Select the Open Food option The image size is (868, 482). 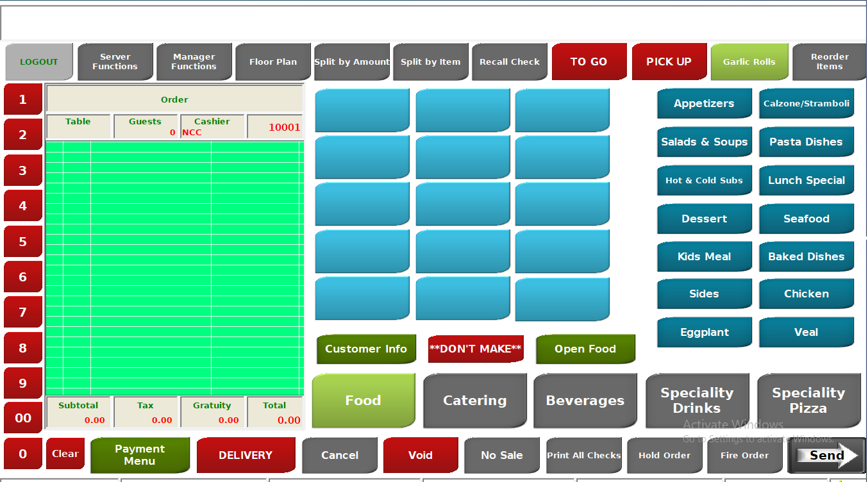(585, 349)
